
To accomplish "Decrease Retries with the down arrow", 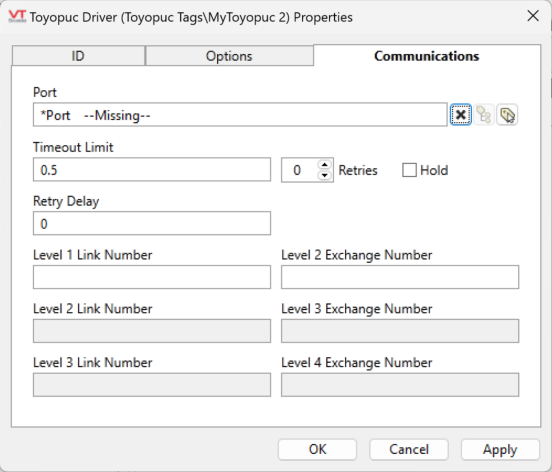I will pos(325,175).
